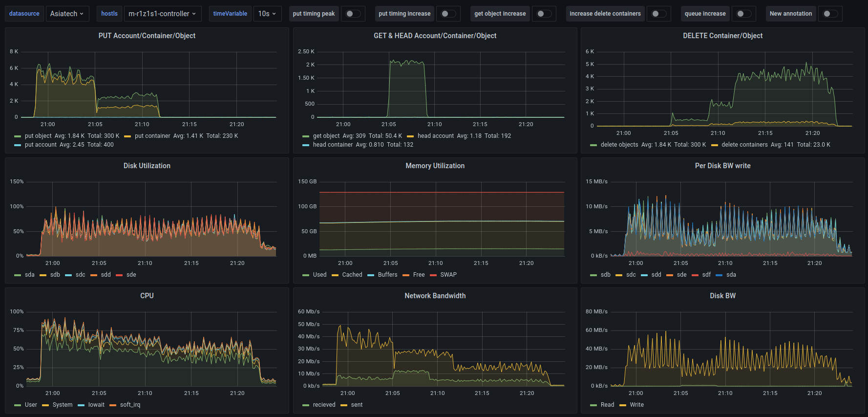Toggle the queue increase switch
The image size is (868, 417).
[x=743, y=14]
